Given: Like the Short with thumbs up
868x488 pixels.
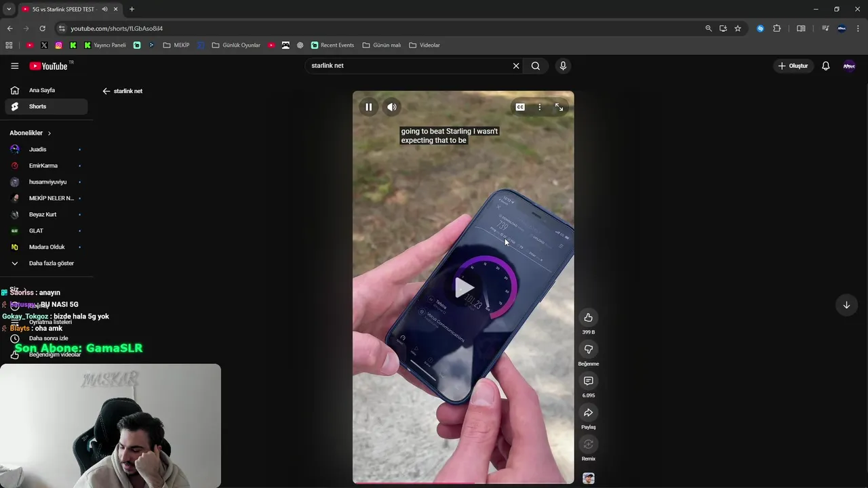Looking at the screenshot, I should [x=588, y=317].
